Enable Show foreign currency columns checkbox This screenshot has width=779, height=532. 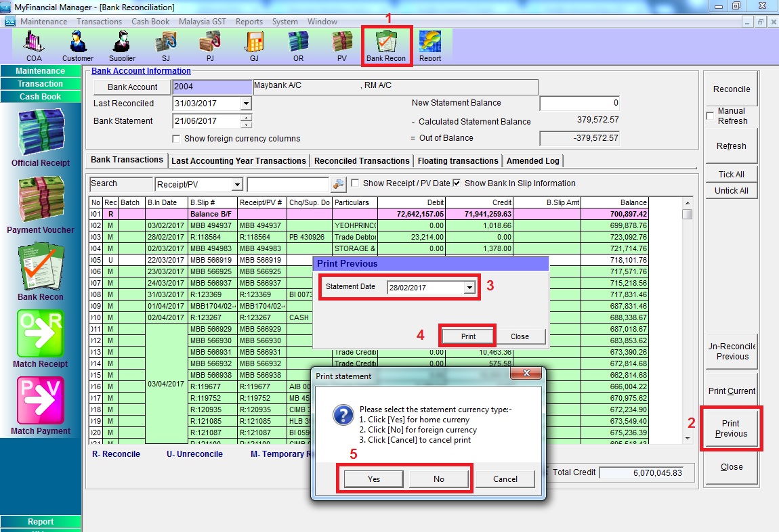(x=177, y=139)
